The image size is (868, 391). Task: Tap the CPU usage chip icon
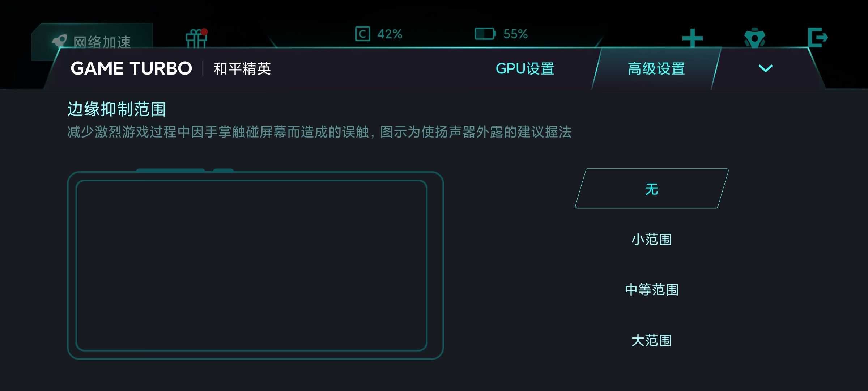362,34
